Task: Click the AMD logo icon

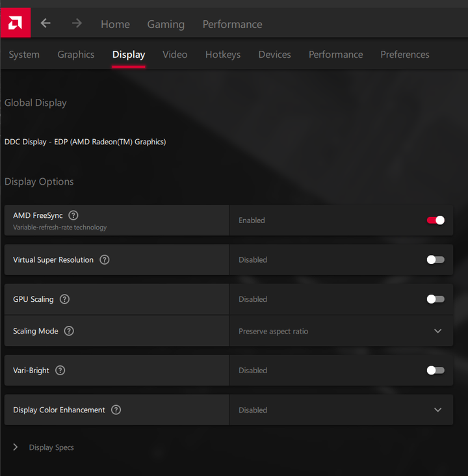Action: click(x=15, y=23)
